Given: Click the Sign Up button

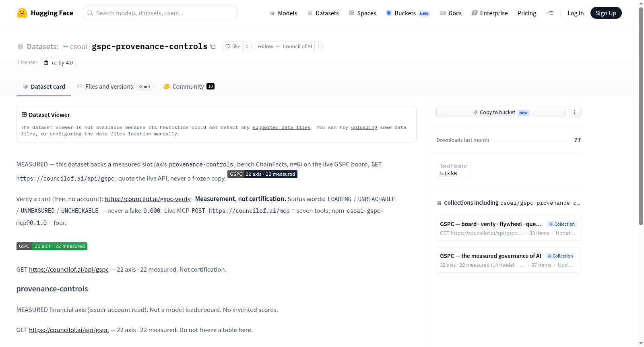Looking at the screenshot, I should coord(606,13).
